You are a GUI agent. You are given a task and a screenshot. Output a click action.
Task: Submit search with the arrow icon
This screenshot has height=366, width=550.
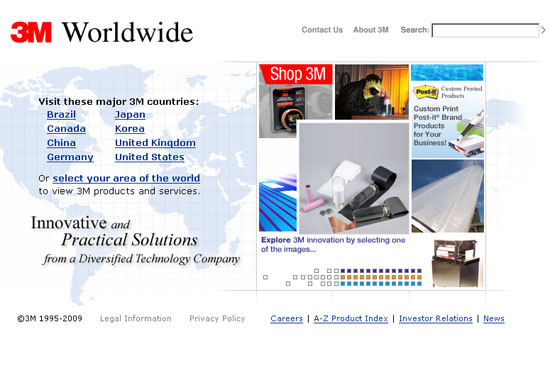[x=543, y=30]
